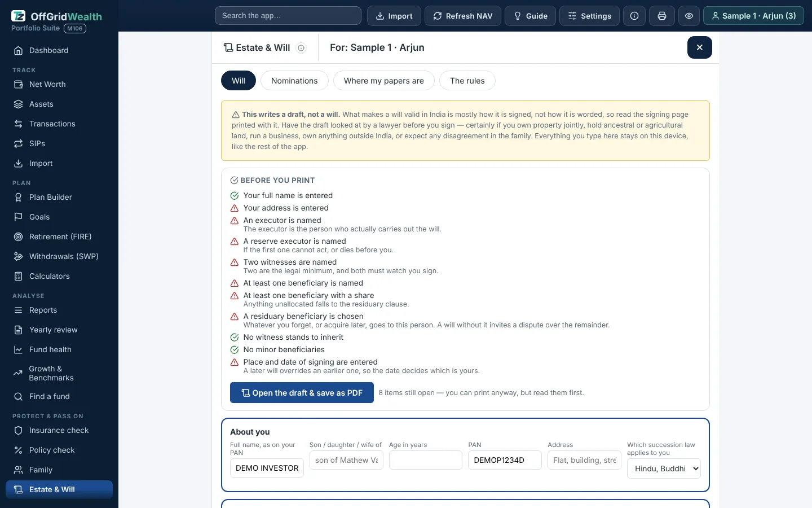Click the Son / daughter / wife of field
The height and width of the screenshot is (508, 812).
346,460
